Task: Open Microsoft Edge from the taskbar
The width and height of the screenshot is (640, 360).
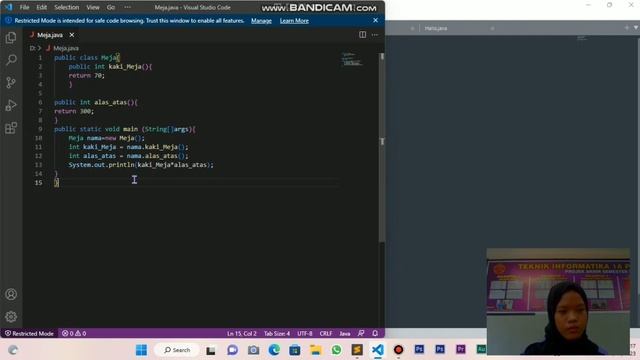Action: (x=274, y=350)
